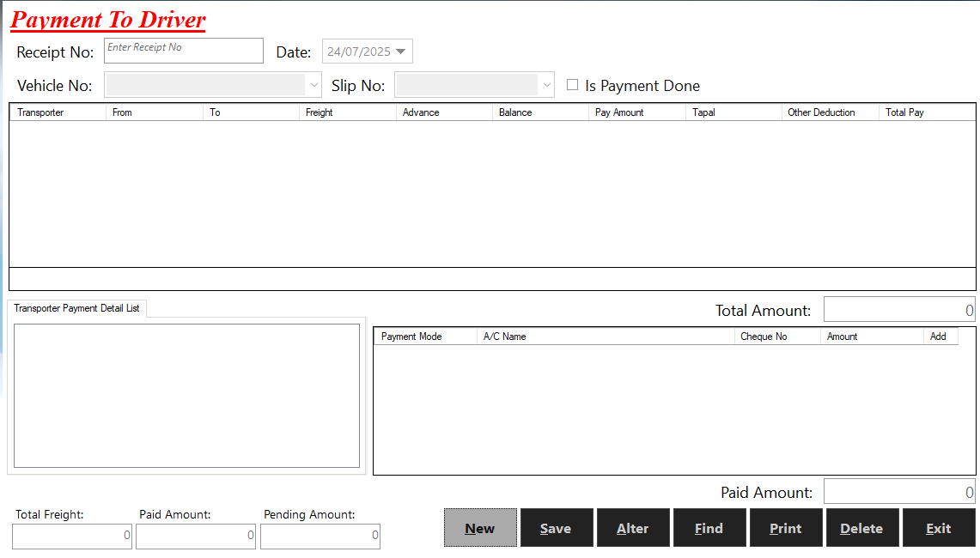Expand the Slip No combo box

[547, 85]
